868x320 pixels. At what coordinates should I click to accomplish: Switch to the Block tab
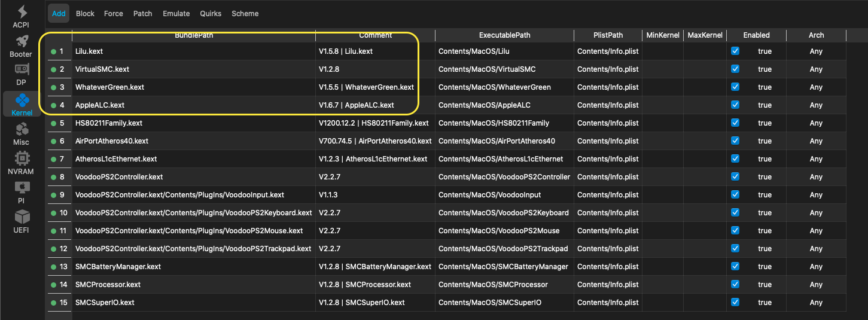point(85,13)
